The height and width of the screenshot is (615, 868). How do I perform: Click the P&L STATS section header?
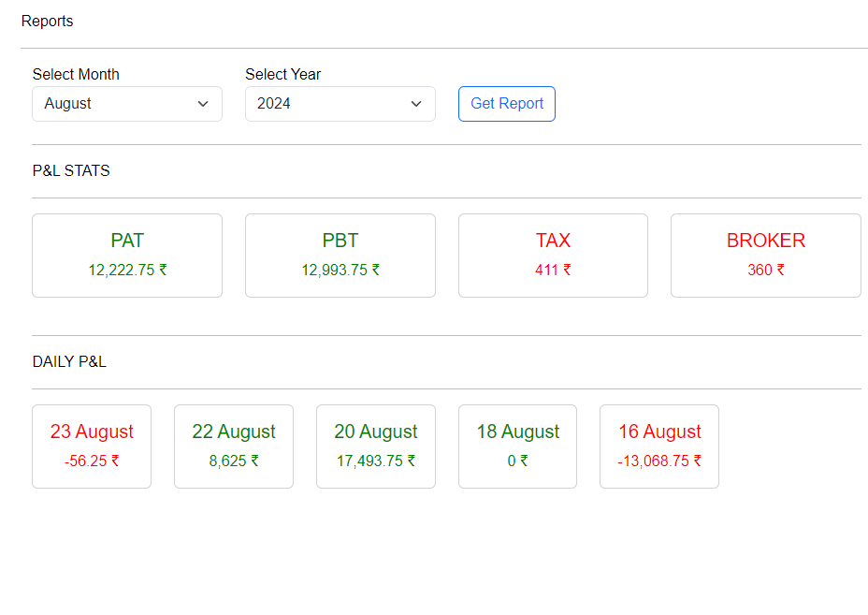pos(70,170)
